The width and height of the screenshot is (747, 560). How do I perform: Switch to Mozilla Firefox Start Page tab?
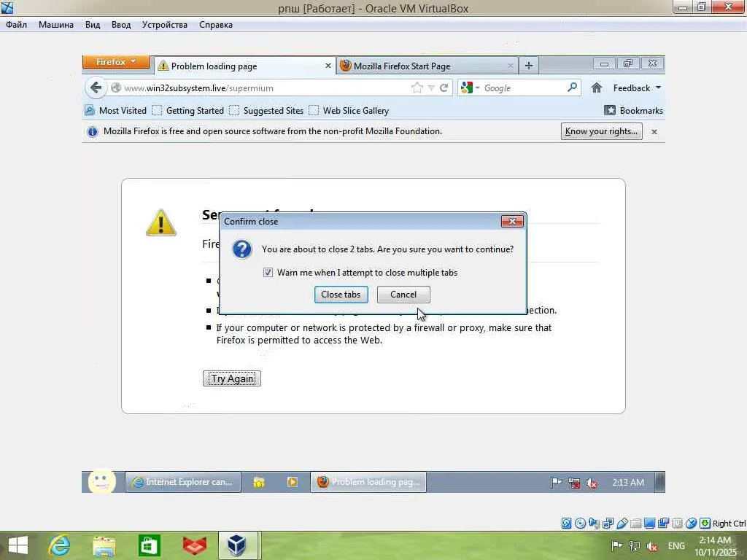click(427, 66)
